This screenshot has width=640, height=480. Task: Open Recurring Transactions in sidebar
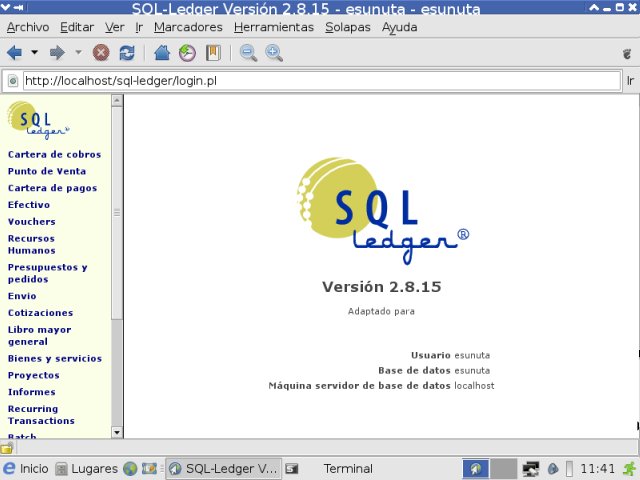coord(41,415)
